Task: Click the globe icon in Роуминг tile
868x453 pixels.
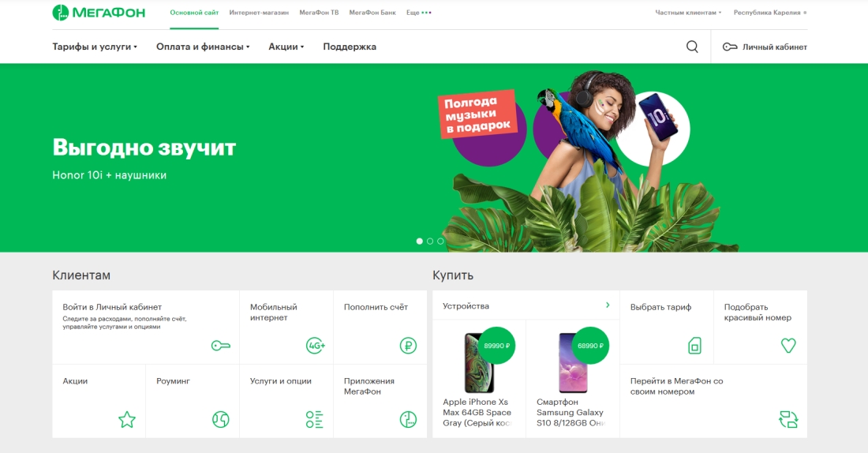Action: click(220, 420)
